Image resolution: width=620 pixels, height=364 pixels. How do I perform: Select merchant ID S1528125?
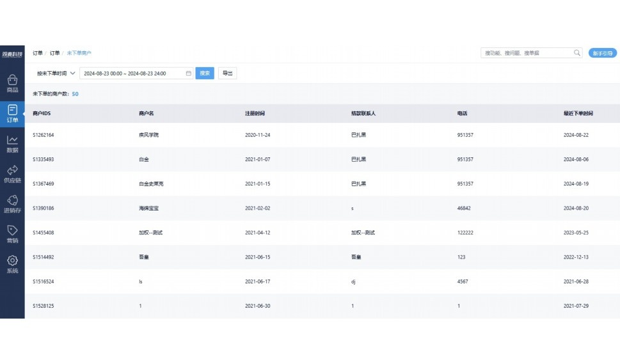coord(43,306)
